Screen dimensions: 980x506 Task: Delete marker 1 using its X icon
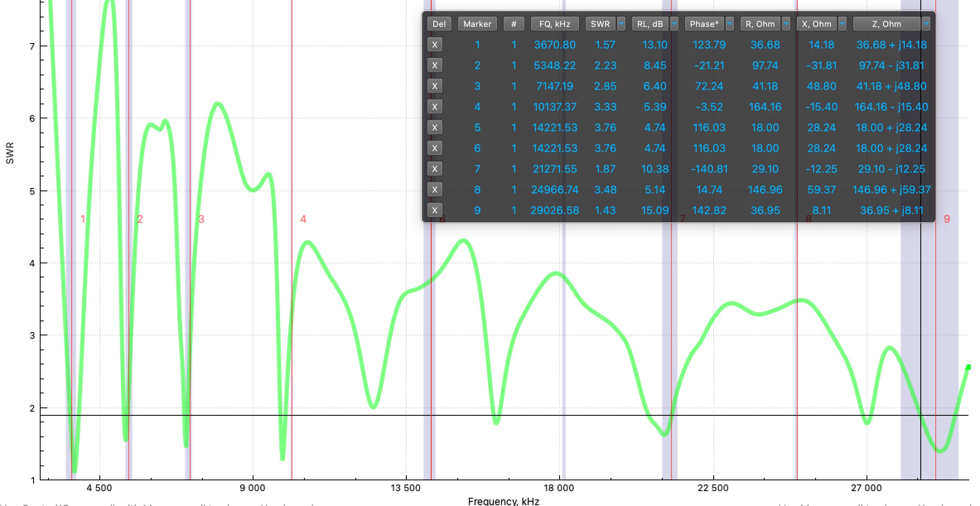point(435,45)
